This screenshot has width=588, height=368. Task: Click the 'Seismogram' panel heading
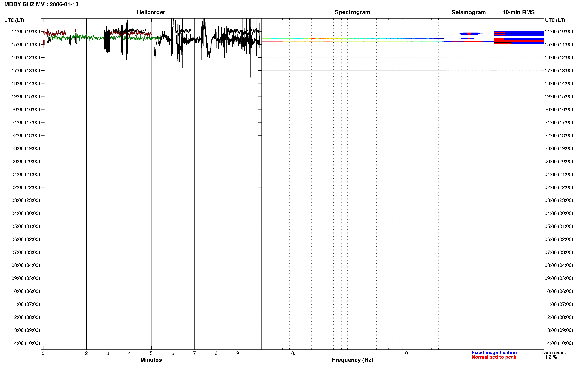point(468,12)
